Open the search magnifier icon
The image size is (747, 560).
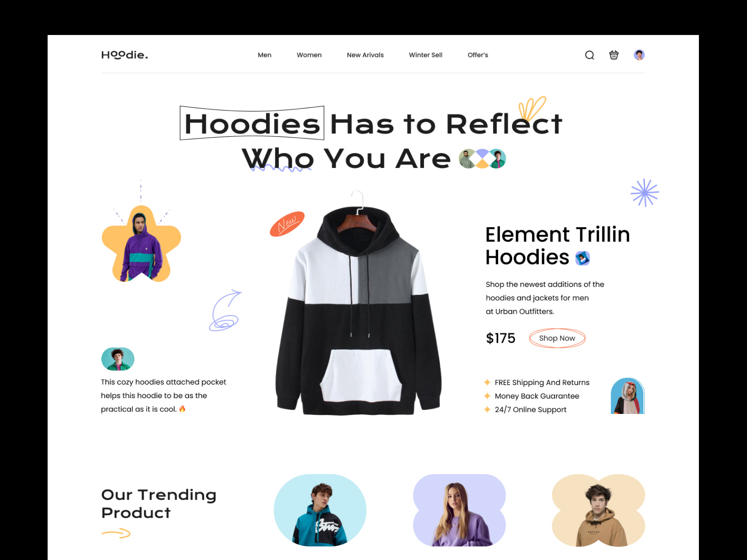tap(590, 55)
